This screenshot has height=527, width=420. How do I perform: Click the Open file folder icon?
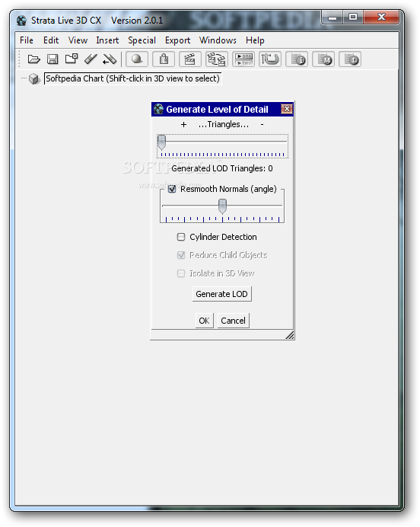[34, 59]
